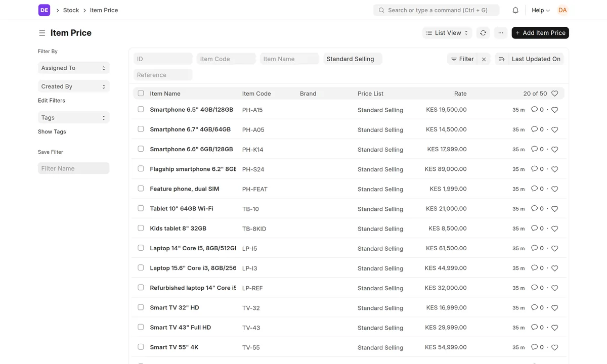Click item code LP-I3
This screenshot has width=607, height=364.
[x=249, y=268]
